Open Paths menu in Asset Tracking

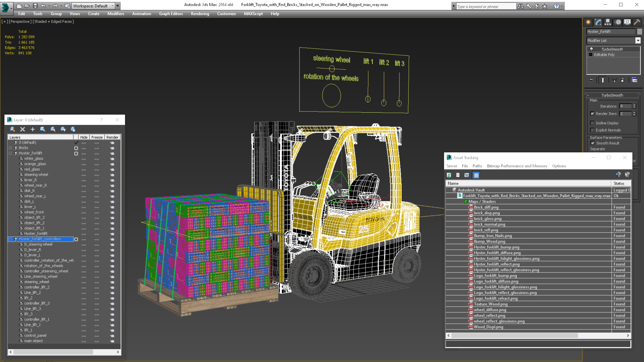pyautogui.click(x=477, y=166)
